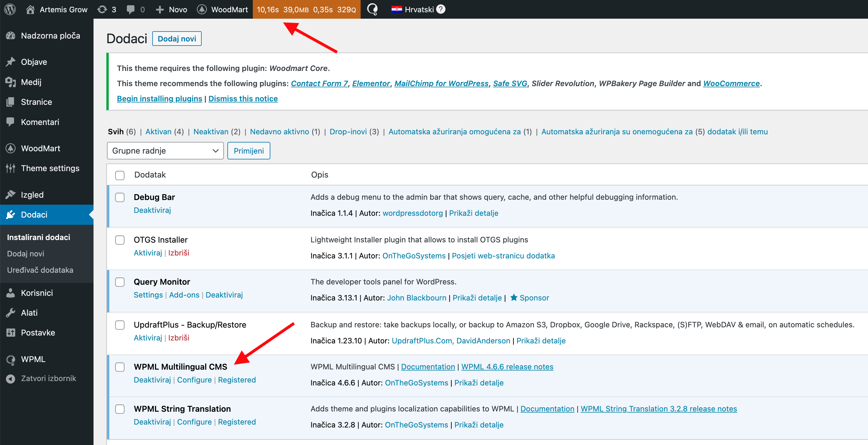Click the home icon beside Artemis Grow
Viewport: 868px width, 445px height.
(x=30, y=9)
